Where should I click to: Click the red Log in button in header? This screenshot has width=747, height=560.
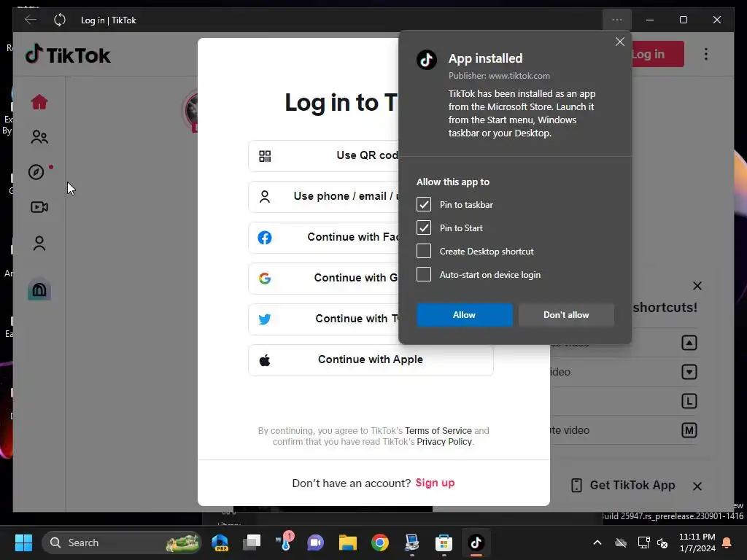[658, 54]
